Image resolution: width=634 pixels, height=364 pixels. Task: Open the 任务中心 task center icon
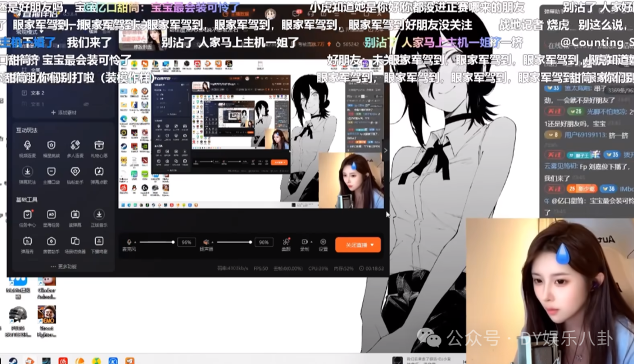[x=27, y=214]
